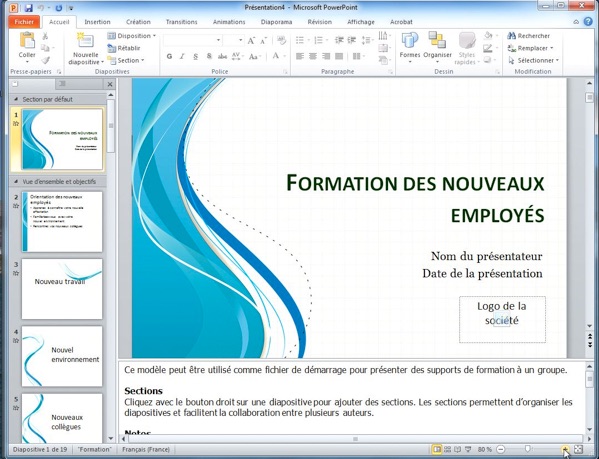Toggle bold G formatting button

pos(169,57)
